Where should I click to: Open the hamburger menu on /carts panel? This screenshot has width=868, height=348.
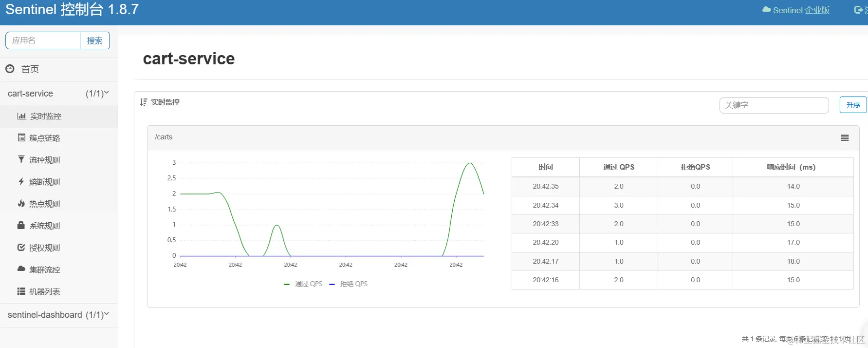pos(845,138)
